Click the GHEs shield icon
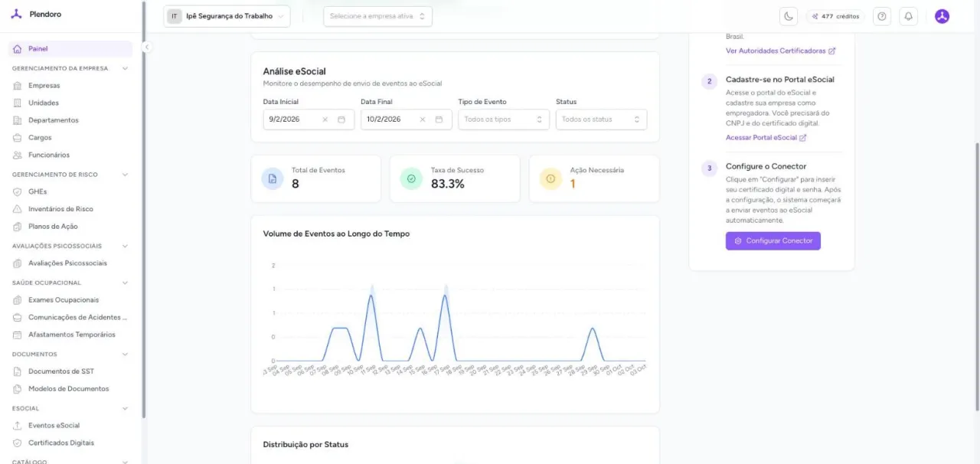The image size is (980, 464). tap(18, 191)
